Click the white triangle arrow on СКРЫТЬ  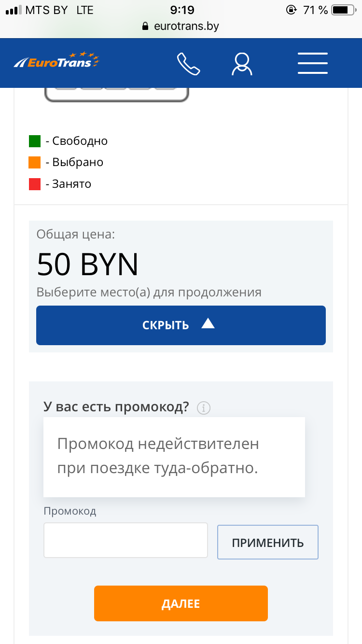pyautogui.click(x=208, y=324)
